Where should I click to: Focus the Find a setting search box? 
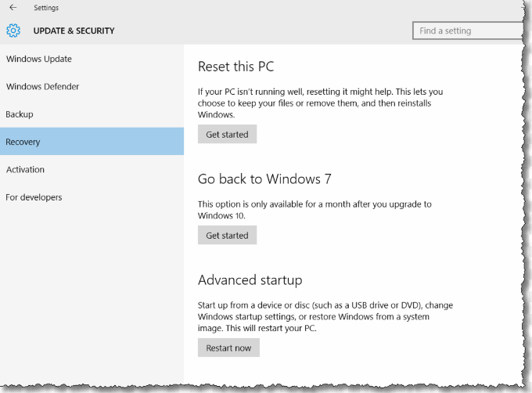(x=468, y=31)
